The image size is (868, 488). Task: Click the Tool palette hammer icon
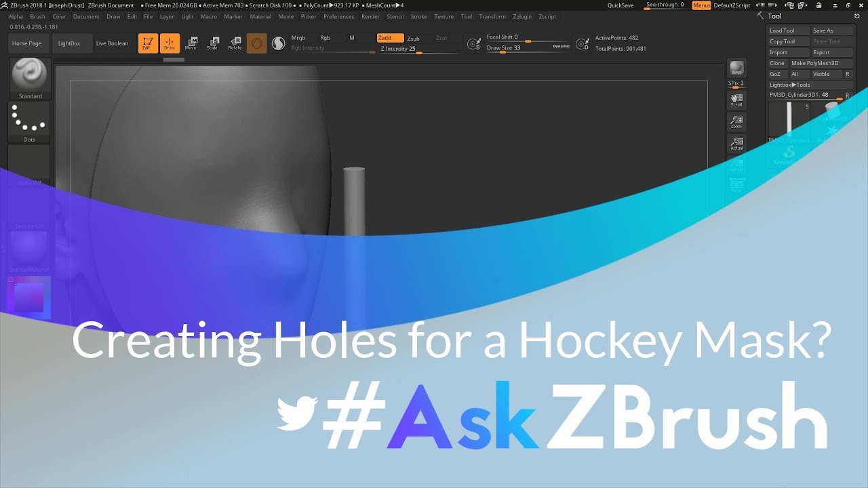click(761, 16)
